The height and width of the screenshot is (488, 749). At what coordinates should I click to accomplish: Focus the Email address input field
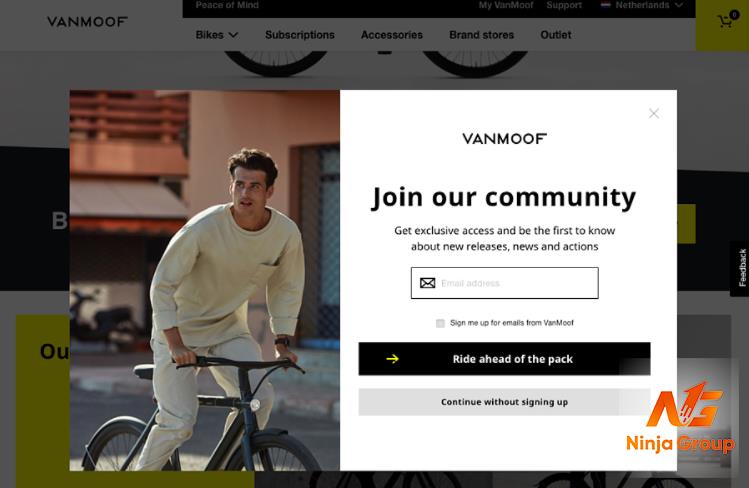504,283
